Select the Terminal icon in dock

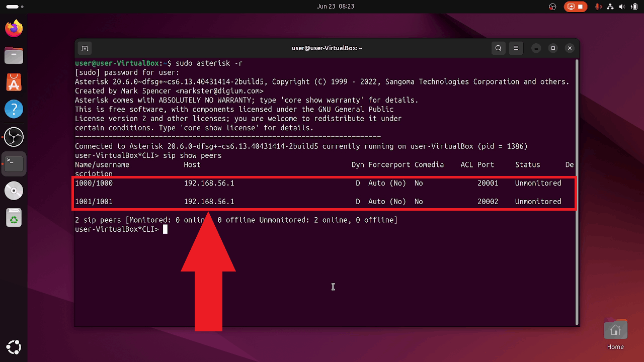[x=14, y=163]
